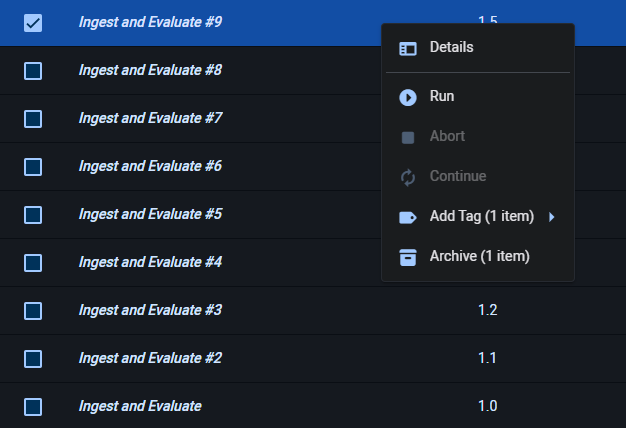Click the Run play icon

pos(408,97)
